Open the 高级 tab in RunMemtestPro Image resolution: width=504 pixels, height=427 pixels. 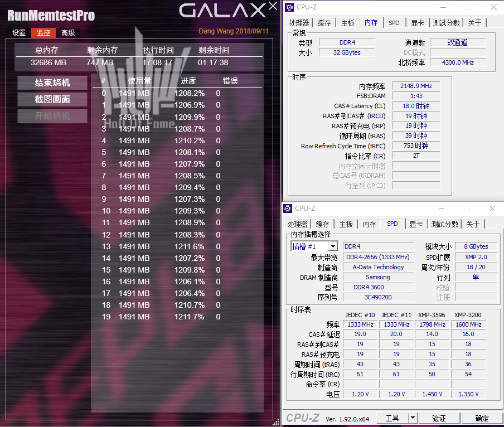(x=68, y=33)
